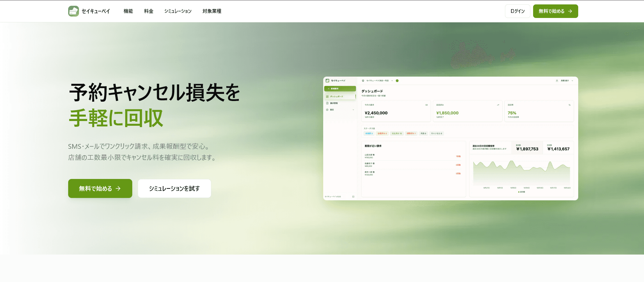Viewport: 644px width, 282px height.
Task: Click the arrow icon in hero 無料で始める button
Action: pos(118,188)
